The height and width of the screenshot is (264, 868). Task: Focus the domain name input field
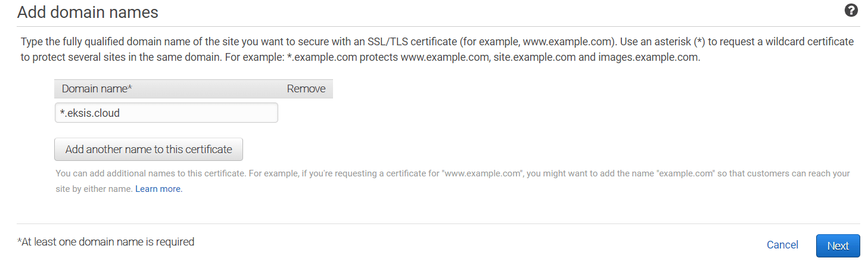pyautogui.click(x=166, y=113)
